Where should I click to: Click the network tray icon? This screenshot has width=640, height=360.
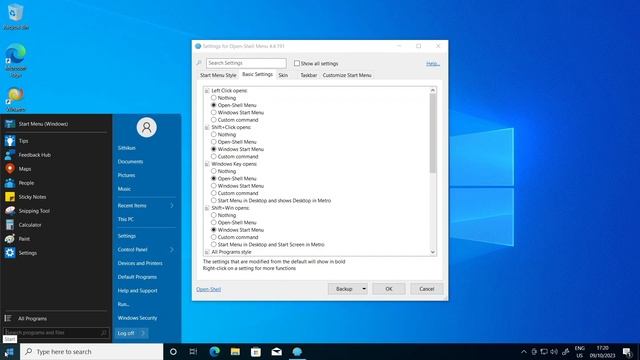[x=544, y=351]
